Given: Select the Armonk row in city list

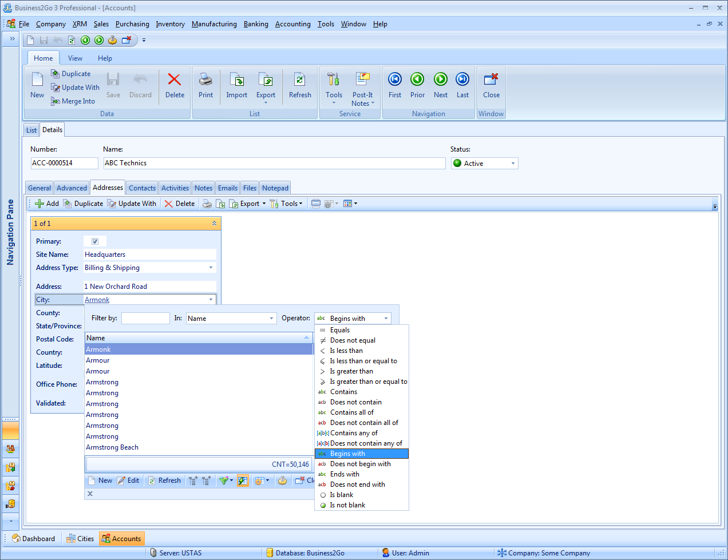Looking at the screenshot, I should click(199, 349).
